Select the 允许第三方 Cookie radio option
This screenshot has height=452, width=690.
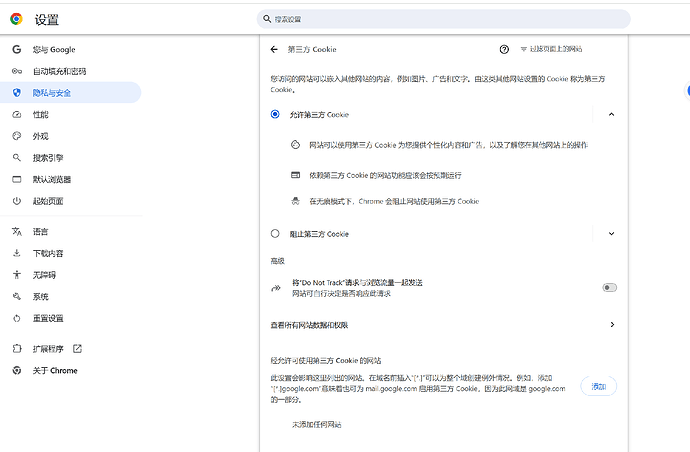click(275, 115)
